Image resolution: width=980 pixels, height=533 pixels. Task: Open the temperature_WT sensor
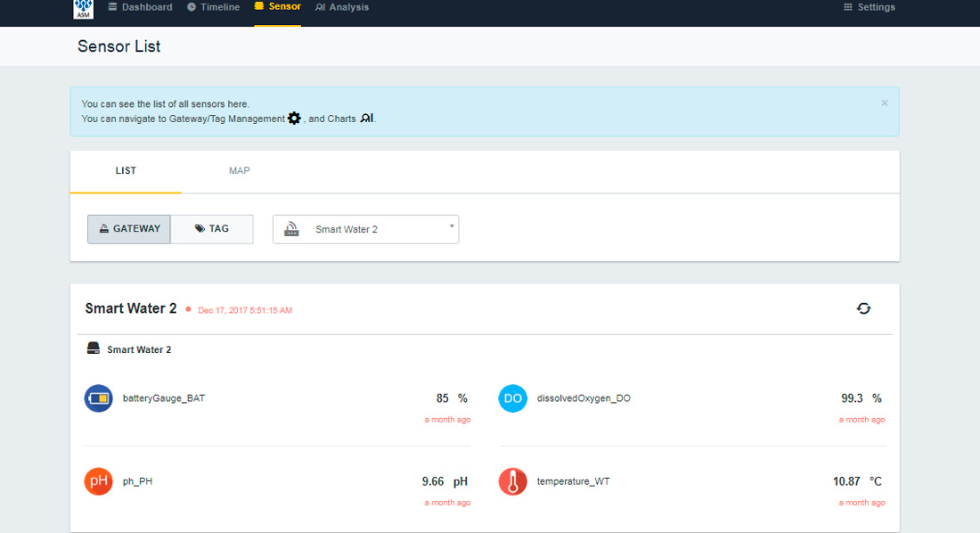coord(573,481)
